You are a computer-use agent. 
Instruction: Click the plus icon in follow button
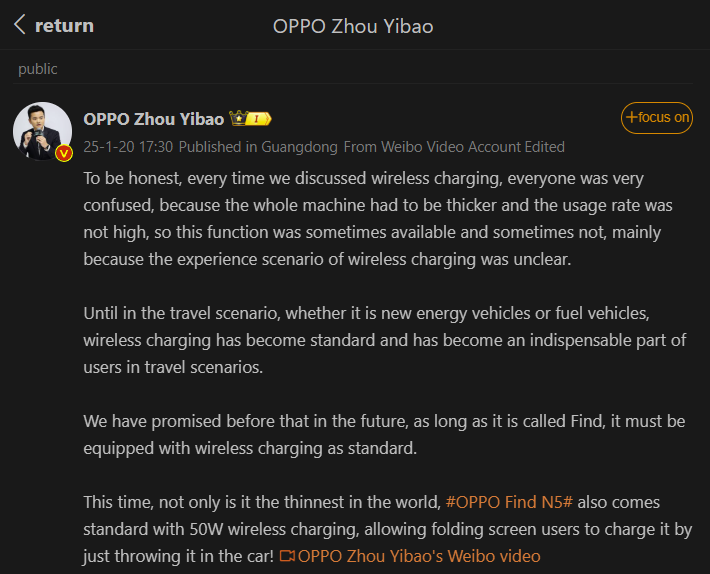[632, 117]
